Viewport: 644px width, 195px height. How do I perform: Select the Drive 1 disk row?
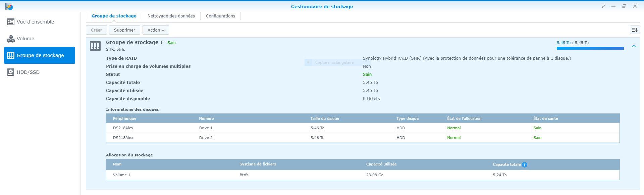tap(362, 128)
